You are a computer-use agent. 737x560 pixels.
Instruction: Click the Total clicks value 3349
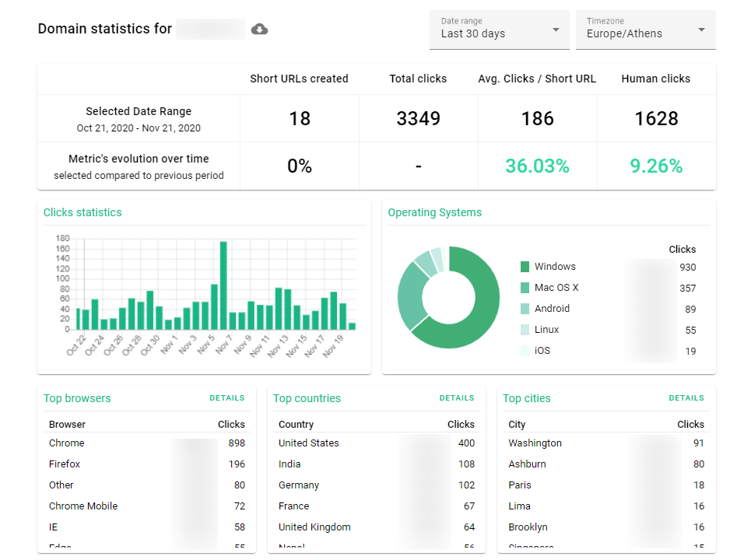tap(417, 117)
